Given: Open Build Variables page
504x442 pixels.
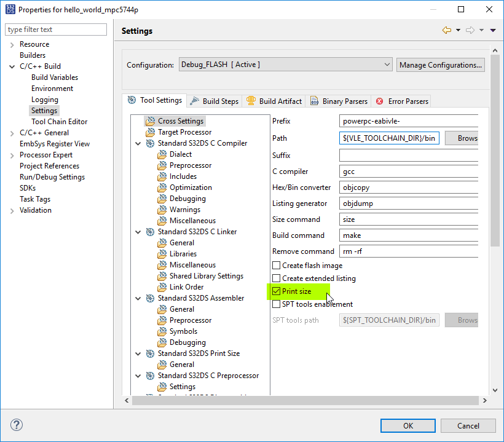Looking at the screenshot, I should point(55,77).
